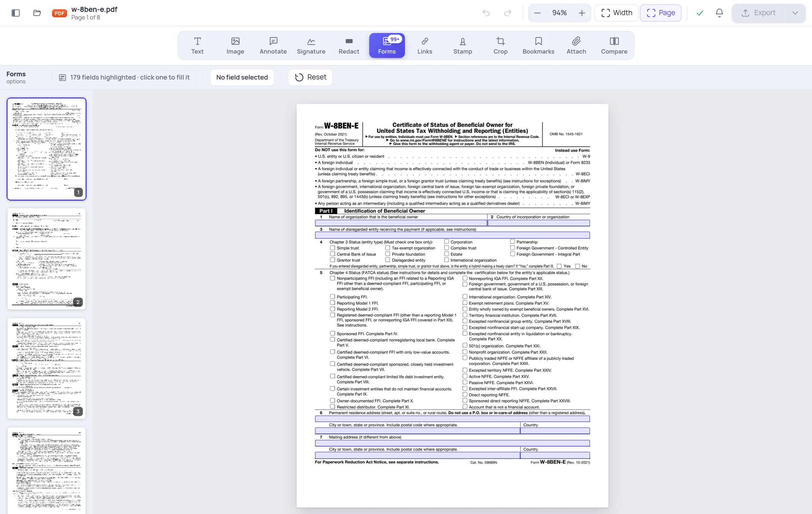Image resolution: width=812 pixels, height=514 pixels.
Task: Select the Stamp tool
Action: pyautogui.click(x=463, y=46)
